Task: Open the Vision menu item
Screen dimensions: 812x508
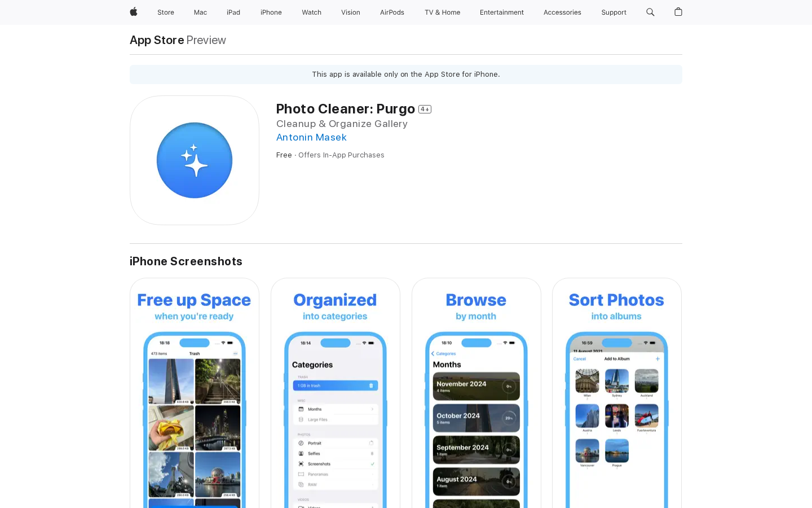Action: [351, 12]
